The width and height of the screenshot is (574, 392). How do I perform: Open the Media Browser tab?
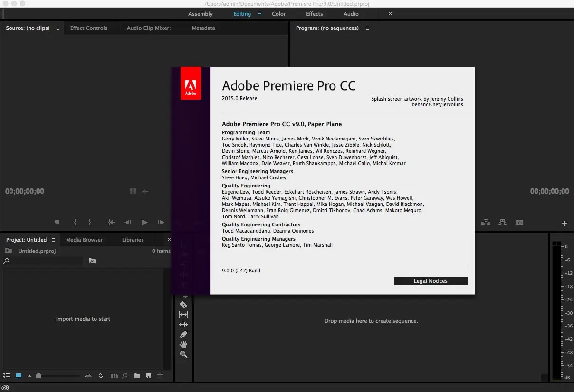[84, 240]
